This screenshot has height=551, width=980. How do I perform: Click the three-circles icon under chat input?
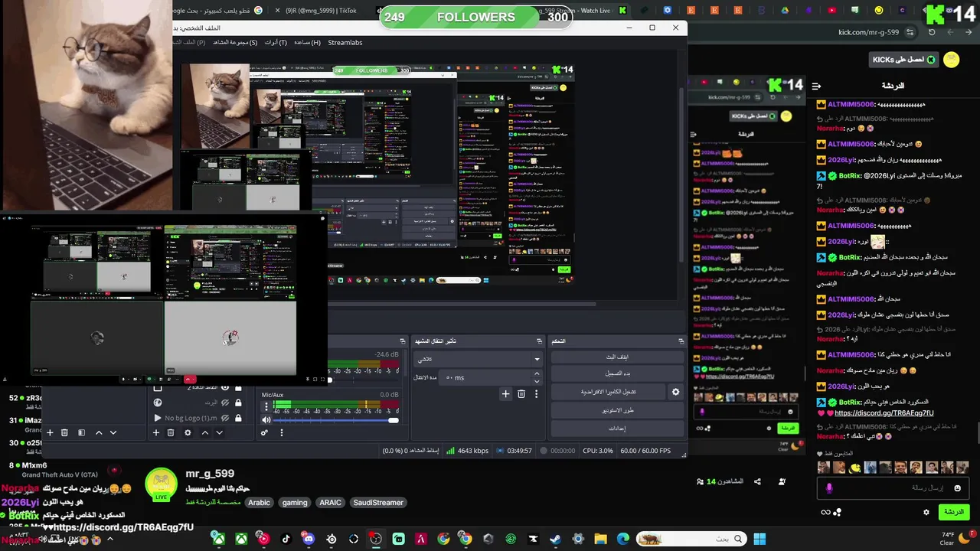838,512
